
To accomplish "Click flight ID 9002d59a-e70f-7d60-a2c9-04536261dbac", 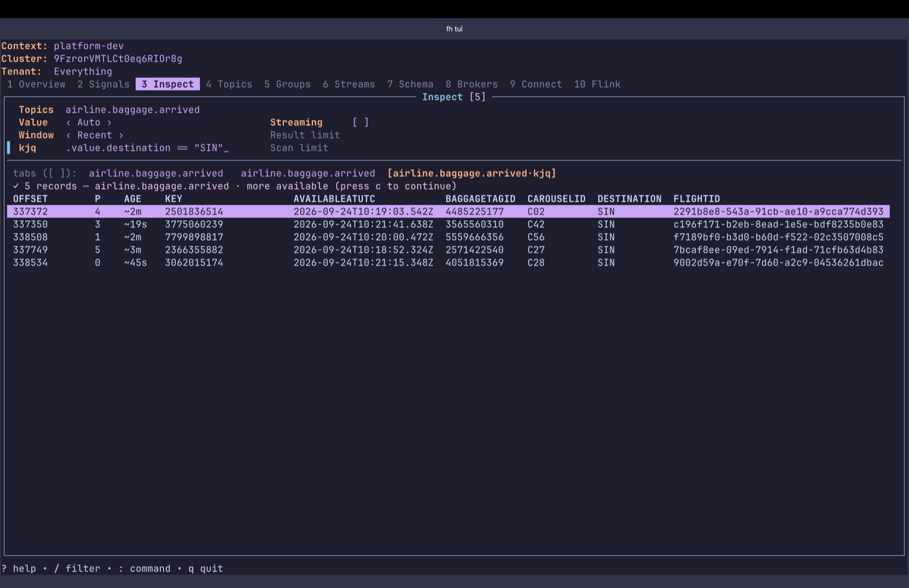I will (x=778, y=262).
